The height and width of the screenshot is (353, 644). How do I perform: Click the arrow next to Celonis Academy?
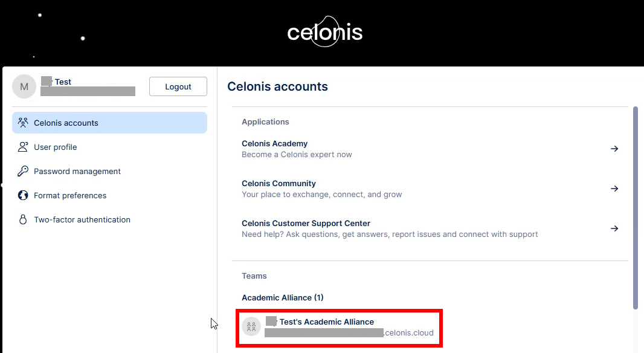click(x=614, y=149)
